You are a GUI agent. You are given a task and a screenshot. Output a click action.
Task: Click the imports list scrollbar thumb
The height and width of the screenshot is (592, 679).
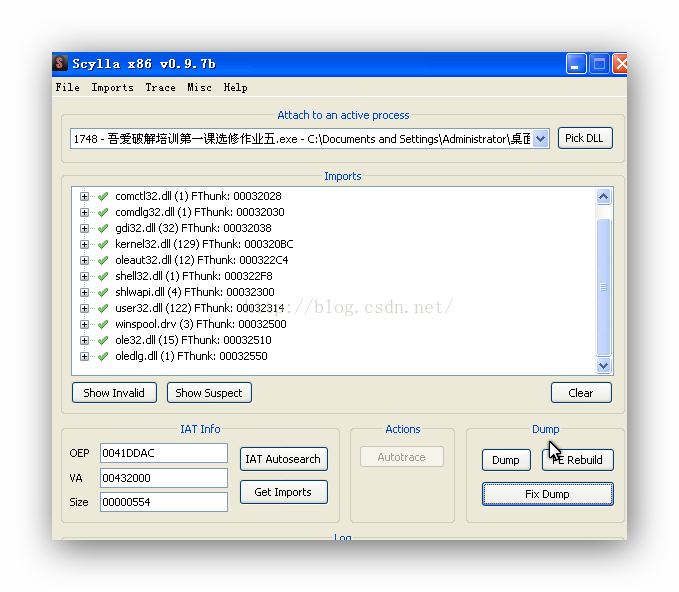pyautogui.click(x=603, y=287)
